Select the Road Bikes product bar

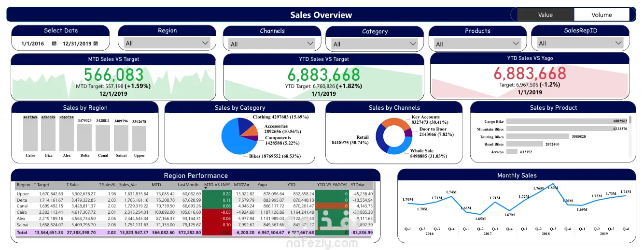[525, 144]
